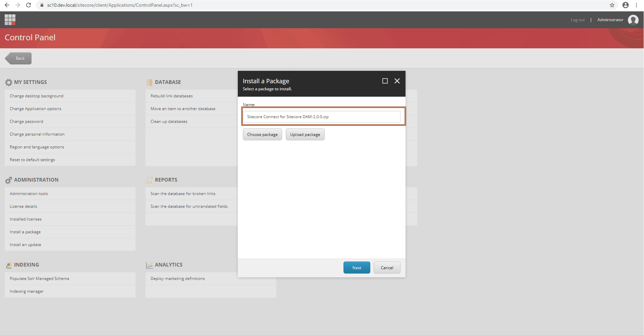Image resolution: width=644 pixels, height=335 pixels.
Task: Close the Install a Package dialog
Action: [397, 81]
